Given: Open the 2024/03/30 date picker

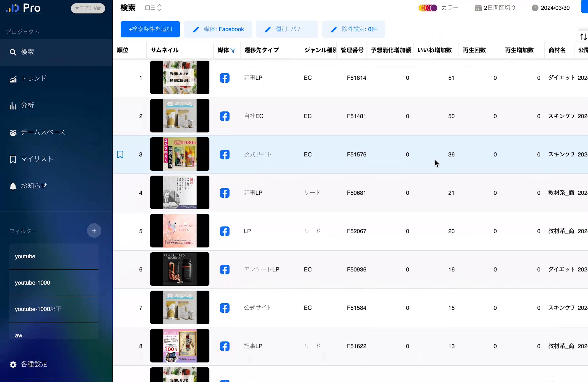Looking at the screenshot, I should [550, 8].
